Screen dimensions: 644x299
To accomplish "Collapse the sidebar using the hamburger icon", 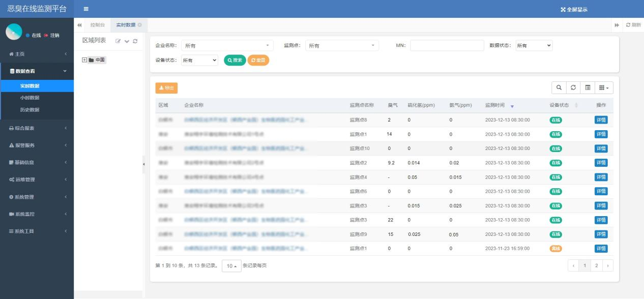I will 86,9.
